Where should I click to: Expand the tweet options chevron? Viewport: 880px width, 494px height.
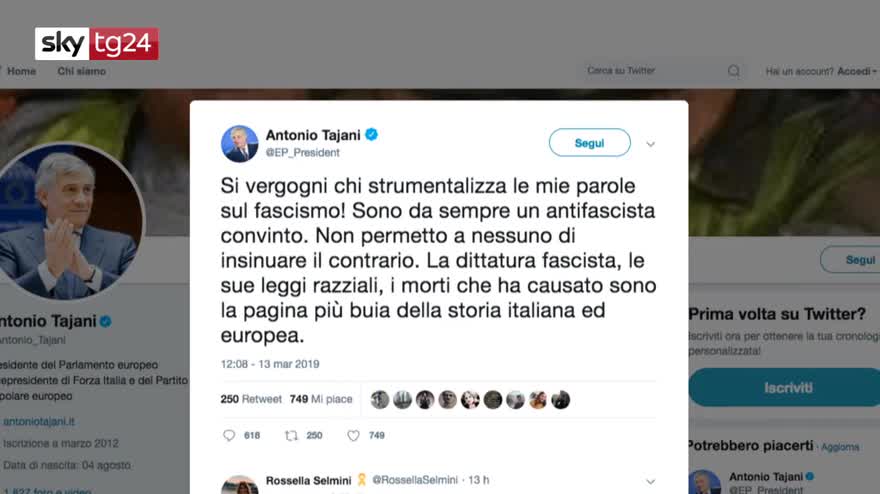650,144
